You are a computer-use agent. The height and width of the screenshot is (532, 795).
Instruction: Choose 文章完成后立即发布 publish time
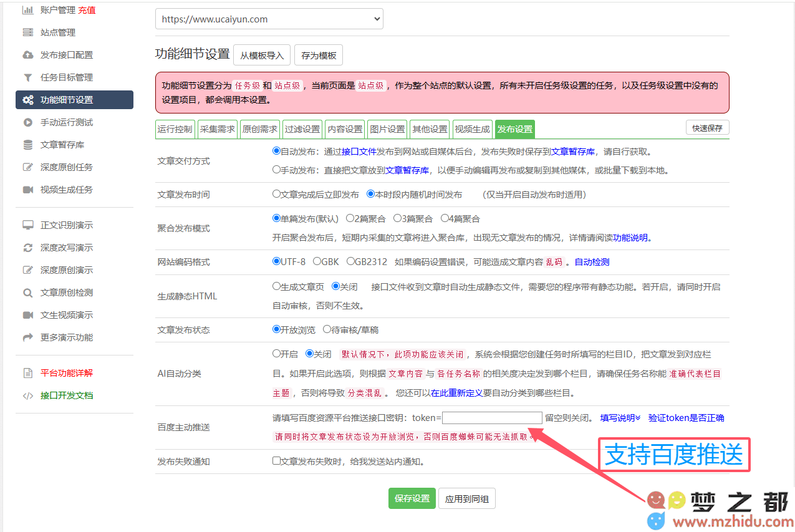(x=276, y=194)
